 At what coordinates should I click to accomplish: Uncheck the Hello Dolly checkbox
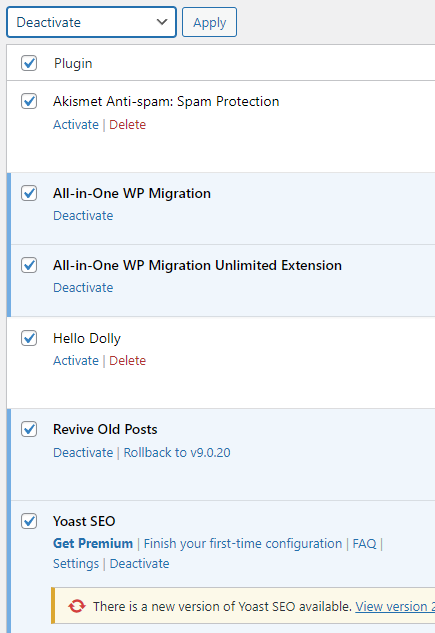pyautogui.click(x=29, y=338)
